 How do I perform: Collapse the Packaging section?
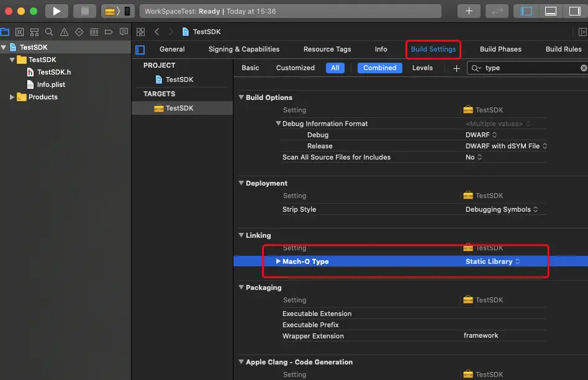[241, 287]
